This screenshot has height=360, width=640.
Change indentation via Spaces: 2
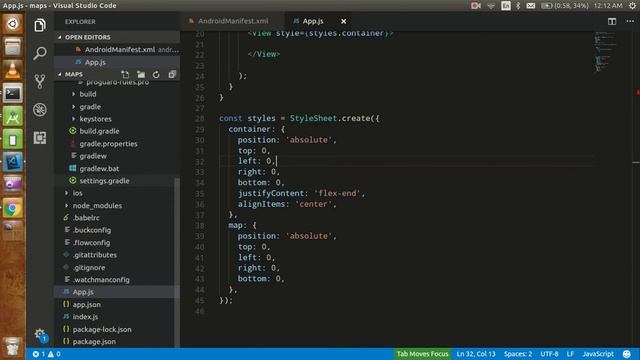point(518,354)
